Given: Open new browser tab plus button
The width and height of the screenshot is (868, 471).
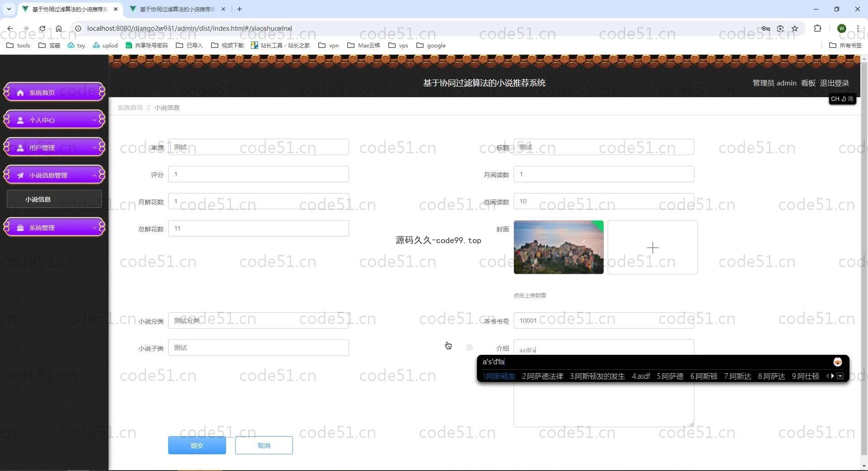Looking at the screenshot, I should tap(240, 9).
